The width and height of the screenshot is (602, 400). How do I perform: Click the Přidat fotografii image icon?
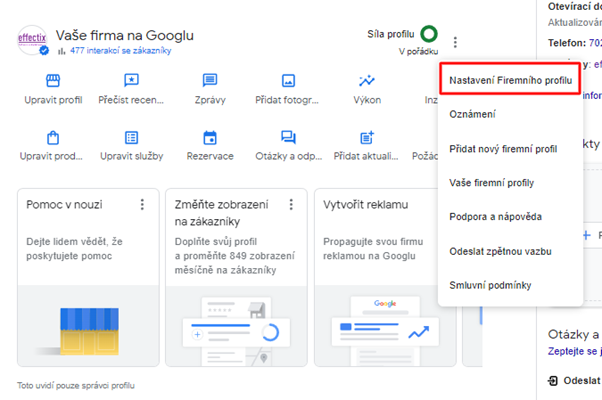288,81
